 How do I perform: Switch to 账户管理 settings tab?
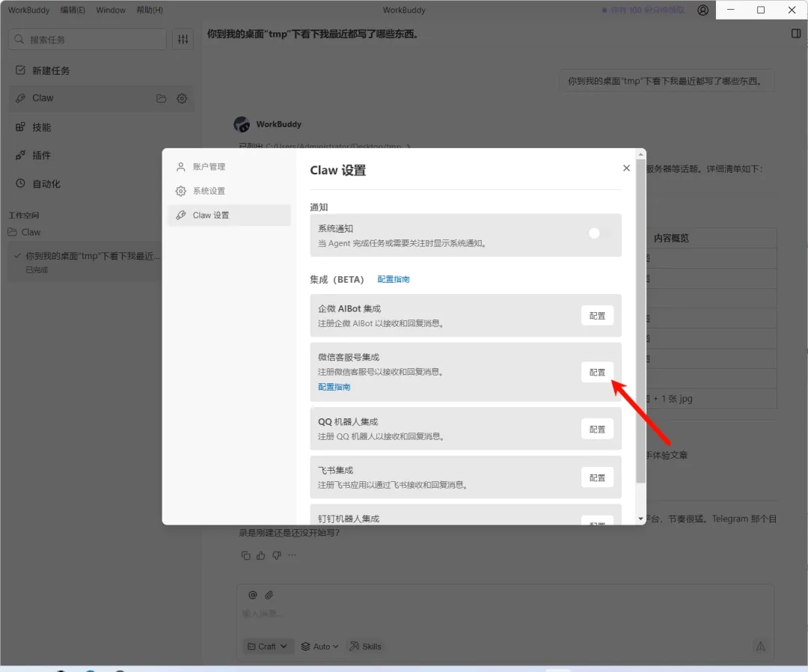[230, 166]
